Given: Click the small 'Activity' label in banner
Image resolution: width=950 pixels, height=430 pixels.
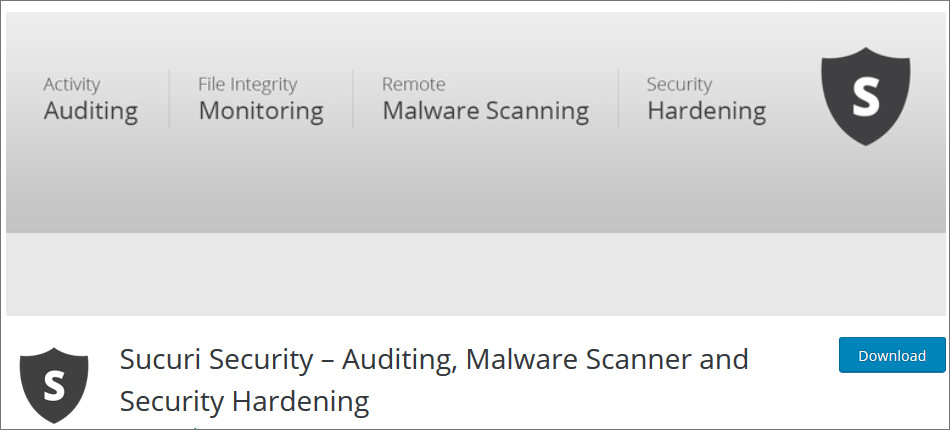Looking at the screenshot, I should [x=72, y=84].
